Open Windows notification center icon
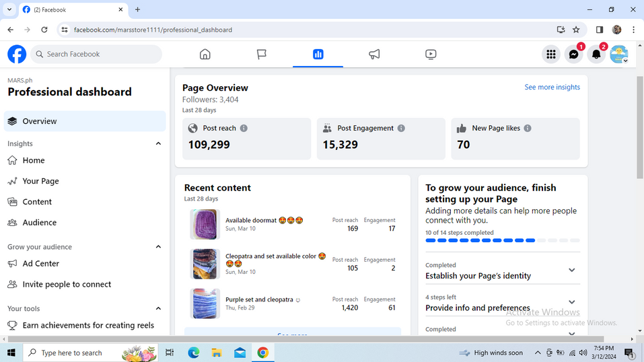Image resolution: width=644 pixels, height=362 pixels. click(x=629, y=353)
